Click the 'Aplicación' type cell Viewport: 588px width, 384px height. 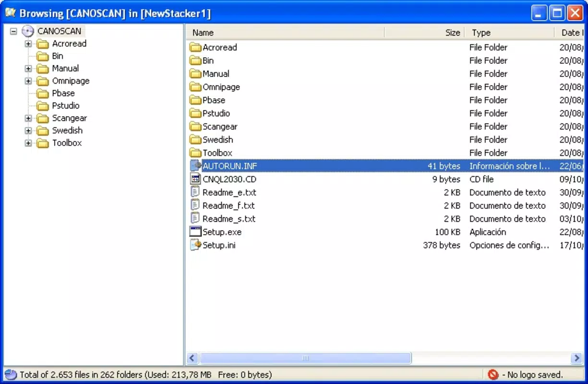click(x=488, y=232)
